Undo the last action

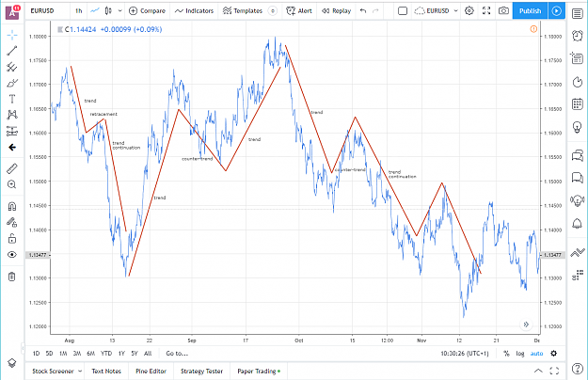362,11
